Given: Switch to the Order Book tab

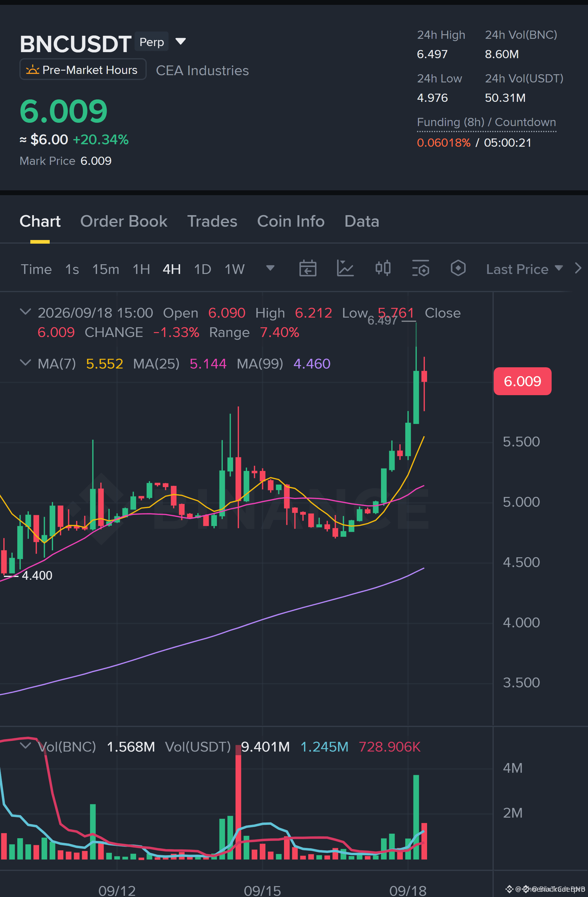Looking at the screenshot, I should [x=124, y=221].
